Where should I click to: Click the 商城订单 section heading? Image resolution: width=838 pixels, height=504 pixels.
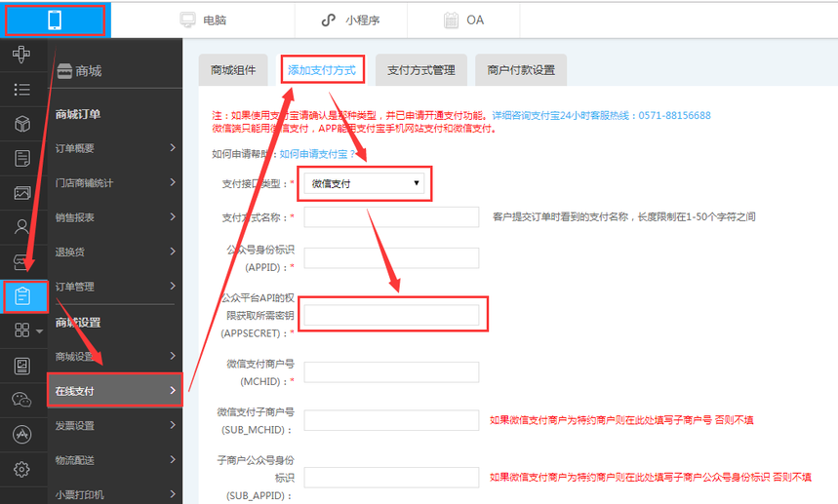(78, 114)
